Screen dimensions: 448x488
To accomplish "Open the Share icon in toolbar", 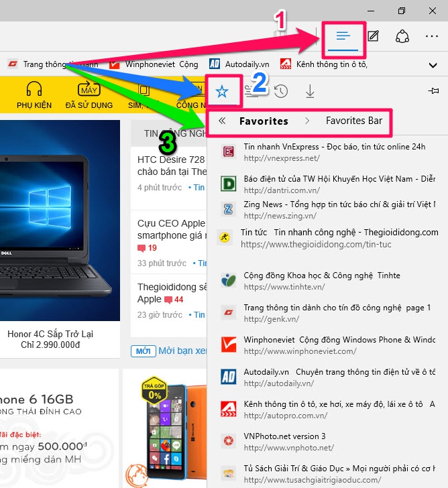I will tap(402, 36).
